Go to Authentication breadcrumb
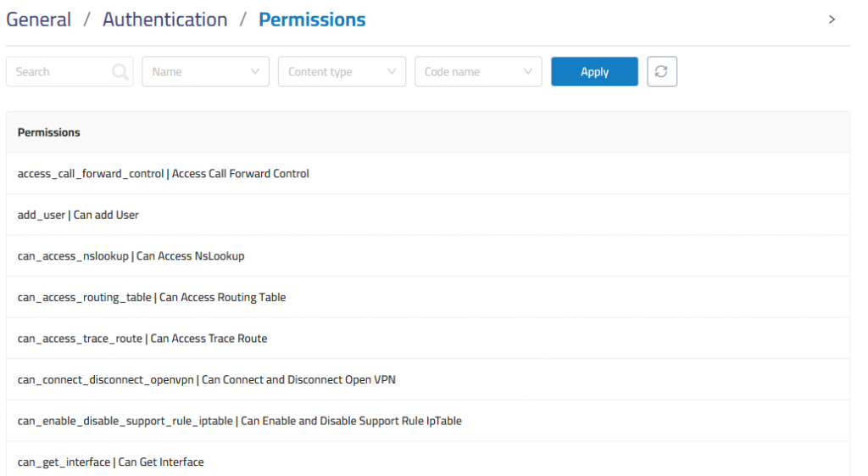868x476 pixels. [x=165, y=20]
